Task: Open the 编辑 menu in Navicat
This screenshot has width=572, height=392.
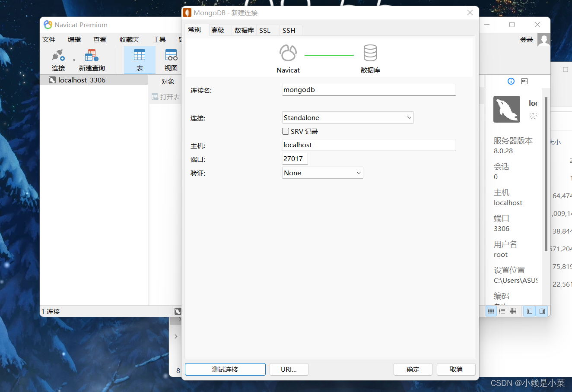Action: (74, 39)
